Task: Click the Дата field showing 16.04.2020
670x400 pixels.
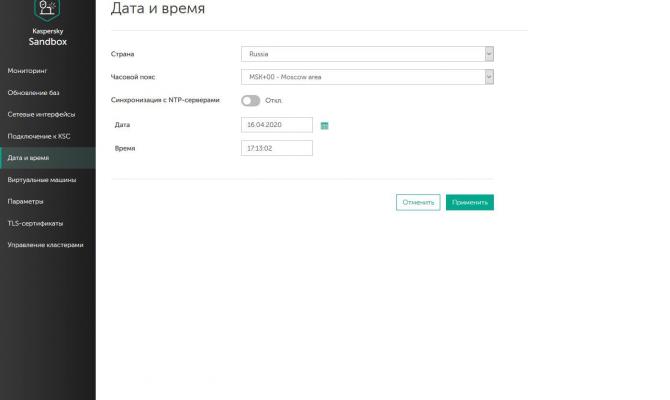Action: tap(276, 125)
